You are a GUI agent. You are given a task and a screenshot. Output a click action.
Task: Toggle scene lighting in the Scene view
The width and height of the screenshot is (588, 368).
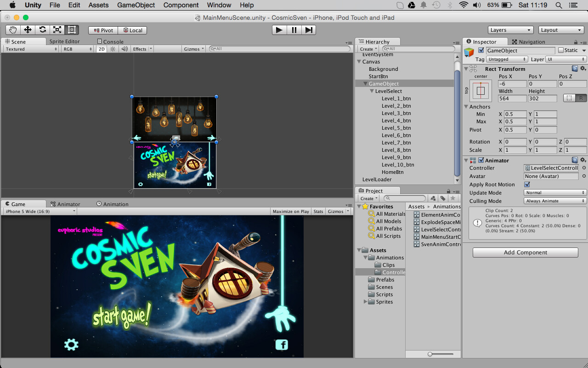click(113, 49)
